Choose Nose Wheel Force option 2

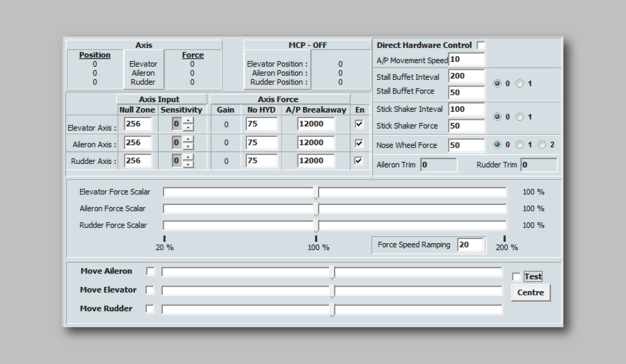(x=542, y=145)
